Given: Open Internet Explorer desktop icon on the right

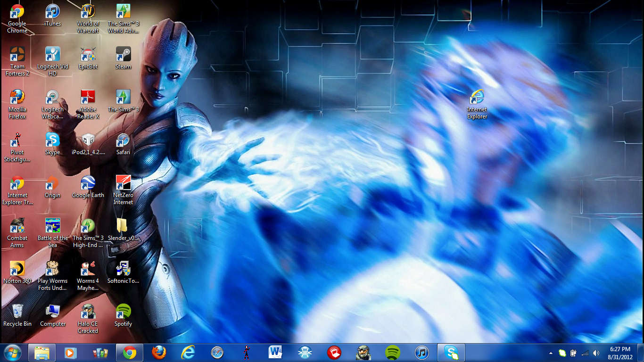Looking at the screenshot, I should point(477,98).
